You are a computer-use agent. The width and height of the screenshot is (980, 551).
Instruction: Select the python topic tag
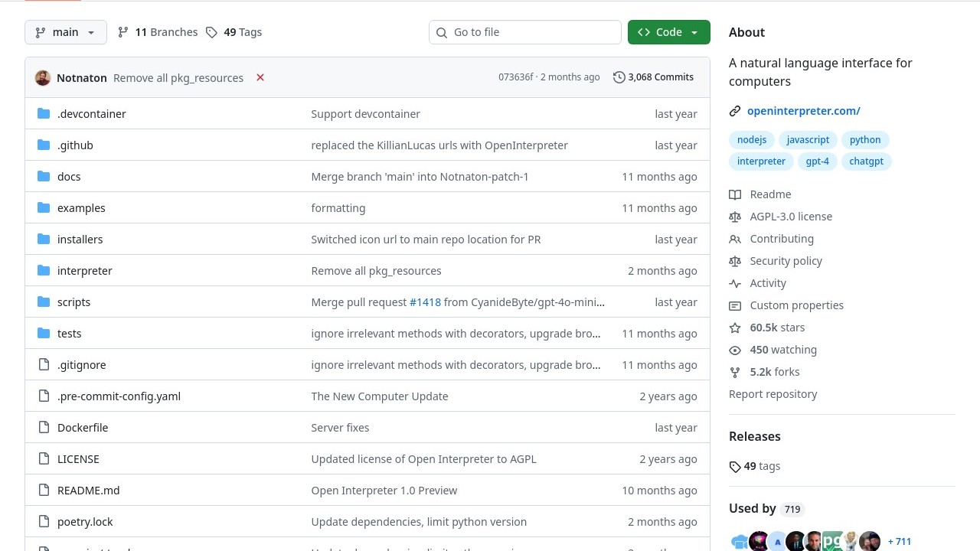(865, 140)
